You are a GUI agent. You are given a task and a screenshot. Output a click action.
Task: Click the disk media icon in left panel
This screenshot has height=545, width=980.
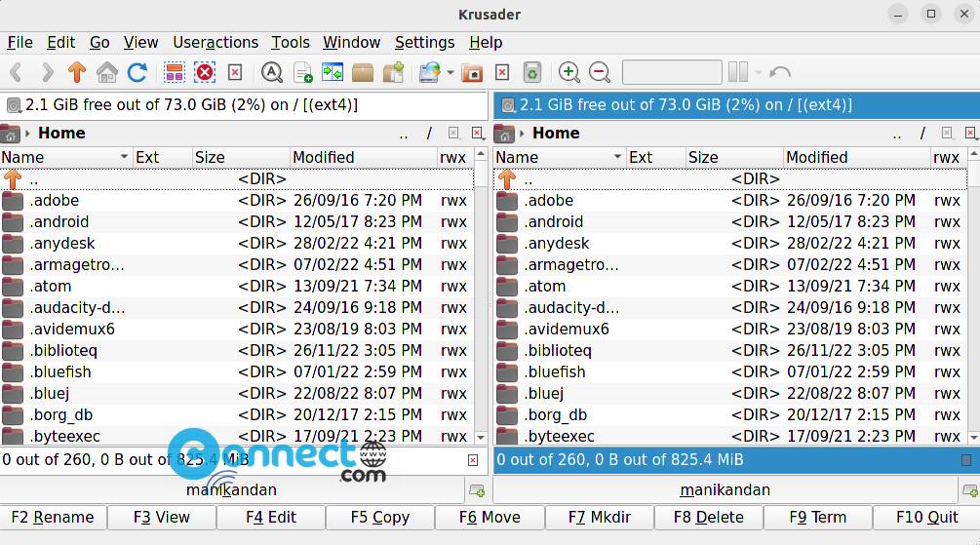click(13, 105)
